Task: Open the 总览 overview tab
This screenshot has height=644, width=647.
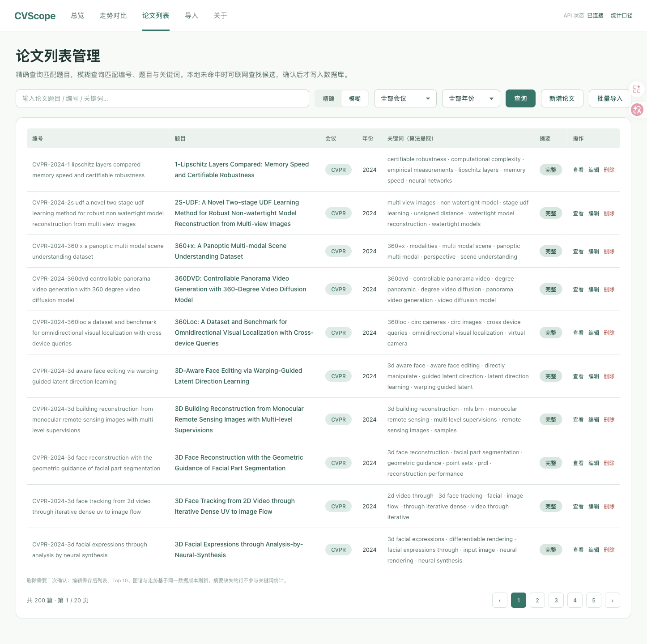Action: [77, 16]
